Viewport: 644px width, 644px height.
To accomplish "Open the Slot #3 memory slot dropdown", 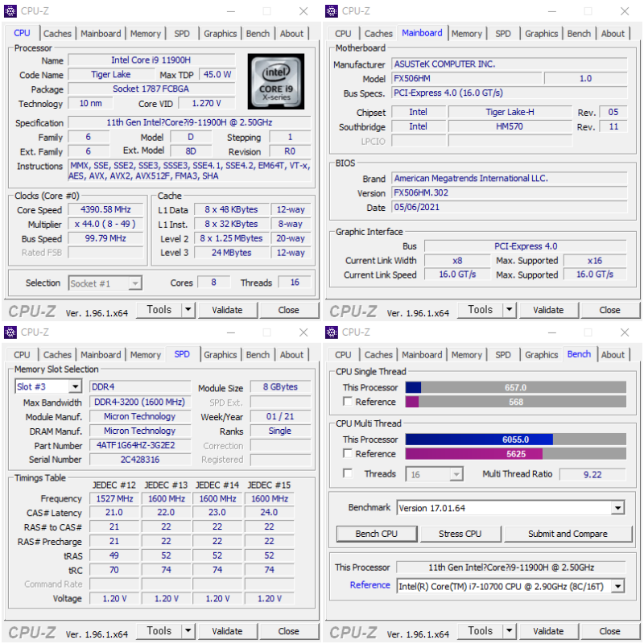I will (x=75, y=386).
